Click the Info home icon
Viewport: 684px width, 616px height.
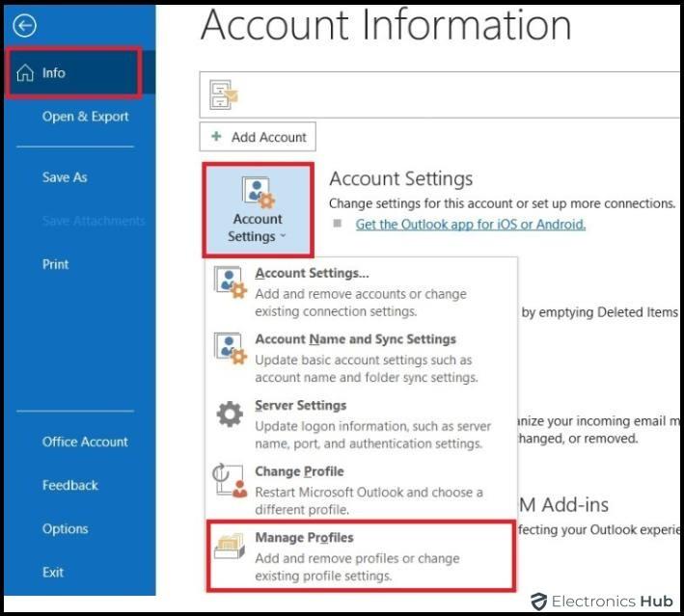[x=25, y=73]
